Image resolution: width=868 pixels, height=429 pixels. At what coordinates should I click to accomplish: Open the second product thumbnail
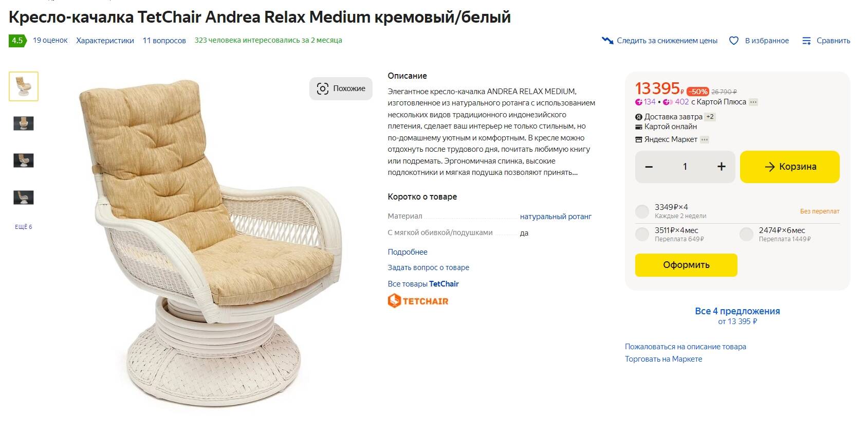pyautogui.click(x=24, y=123)
